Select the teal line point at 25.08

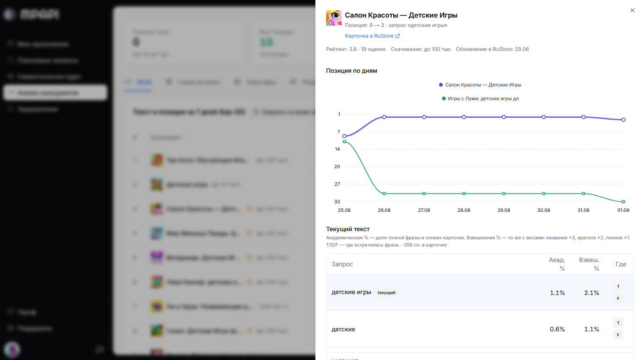tap(344, 142)
